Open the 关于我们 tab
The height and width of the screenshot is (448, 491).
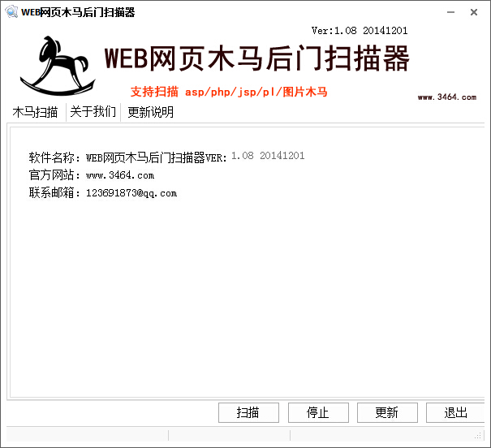93,112
